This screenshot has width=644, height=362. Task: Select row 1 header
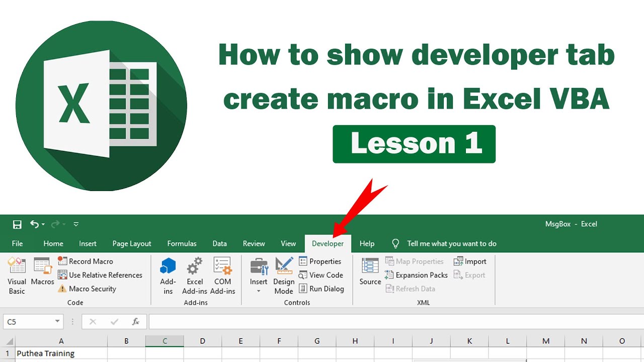7,353
